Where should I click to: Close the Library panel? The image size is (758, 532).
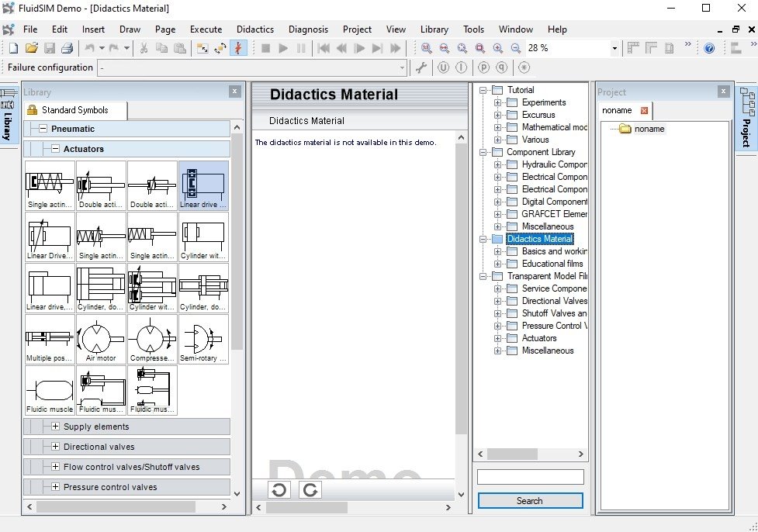pyautogui.click(x=235, y=92)
